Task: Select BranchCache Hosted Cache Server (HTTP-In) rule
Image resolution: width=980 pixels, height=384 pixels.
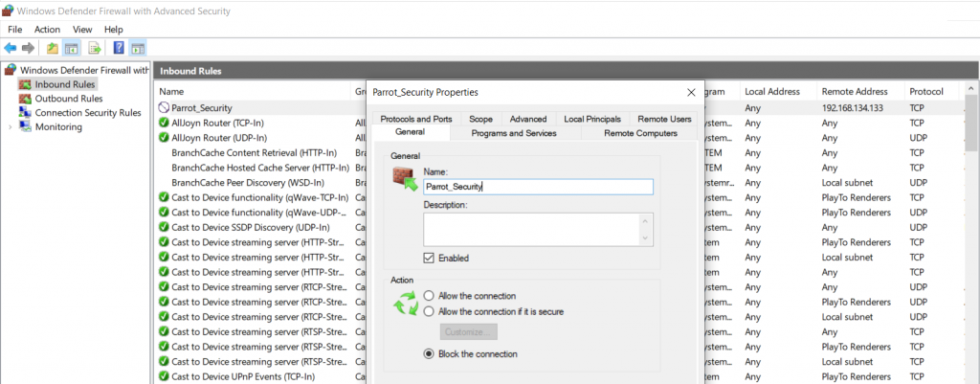Action: tap(260, 168)
